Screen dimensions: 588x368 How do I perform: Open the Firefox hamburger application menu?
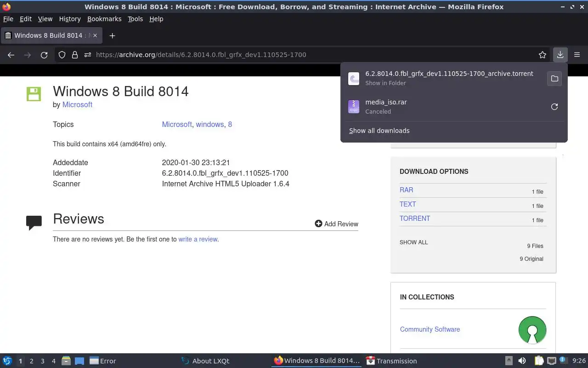click(577, 55)
